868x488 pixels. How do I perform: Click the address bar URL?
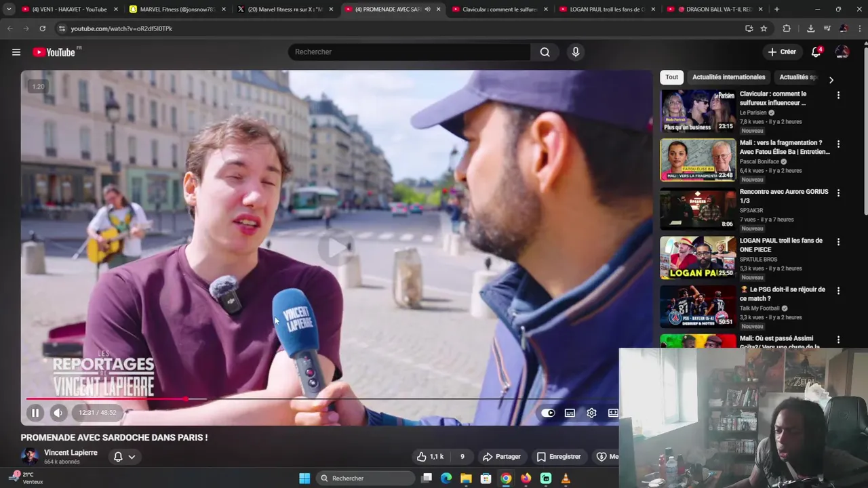[x=121, y=28]
